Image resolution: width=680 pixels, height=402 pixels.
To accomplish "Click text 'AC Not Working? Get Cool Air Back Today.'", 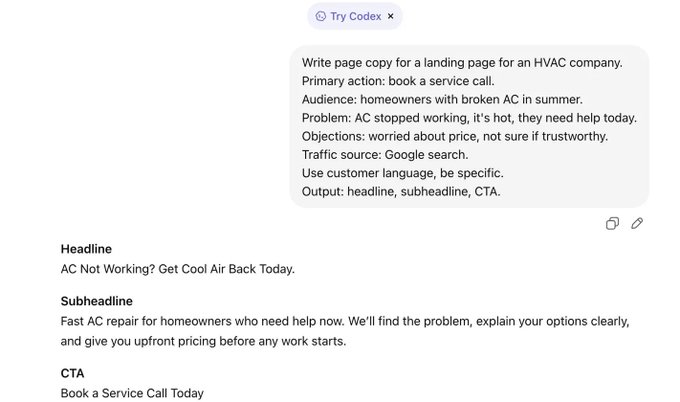I will point(178,269).
